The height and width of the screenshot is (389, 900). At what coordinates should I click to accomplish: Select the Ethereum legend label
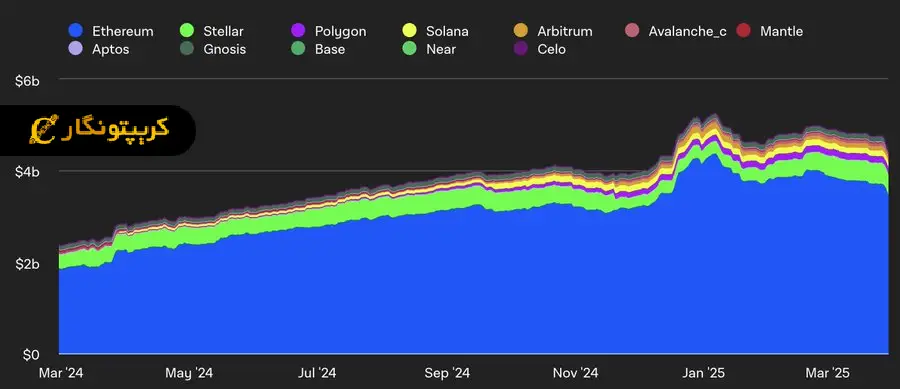point(123,31)
